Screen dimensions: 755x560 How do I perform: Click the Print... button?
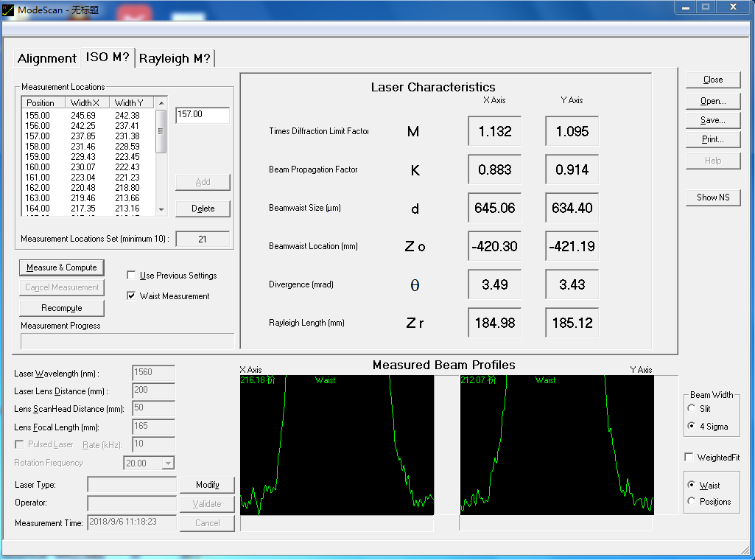[x=712, y=139]
